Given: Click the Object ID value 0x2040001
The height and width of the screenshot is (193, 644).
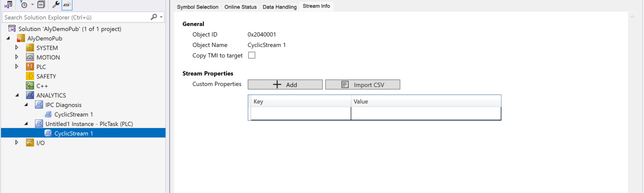Looking at the screenshot, I should (x=262, y=34).
